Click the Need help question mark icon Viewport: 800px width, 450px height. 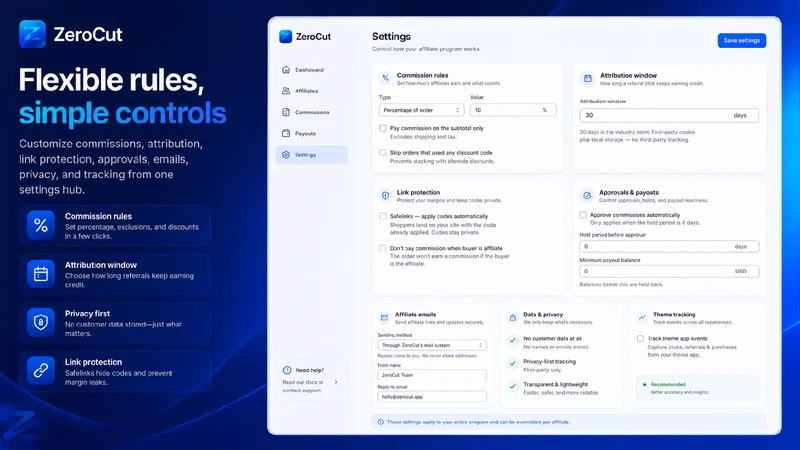(287, 370)
